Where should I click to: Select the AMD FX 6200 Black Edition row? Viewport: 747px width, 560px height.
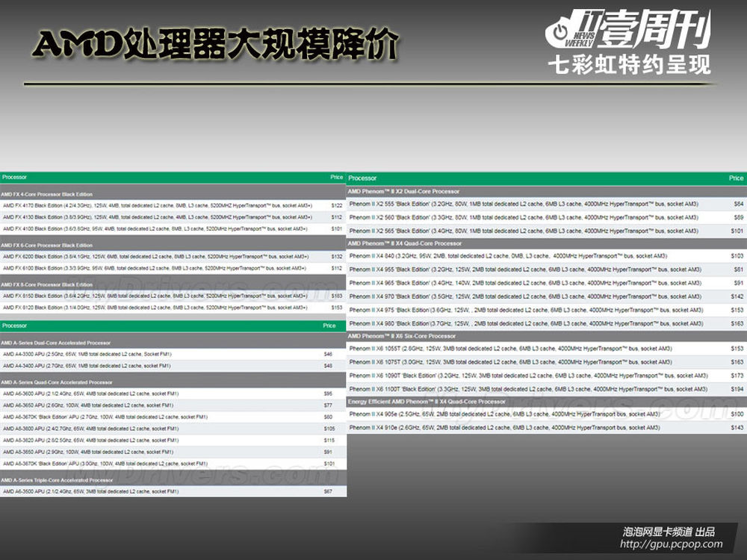pos(173,257)
